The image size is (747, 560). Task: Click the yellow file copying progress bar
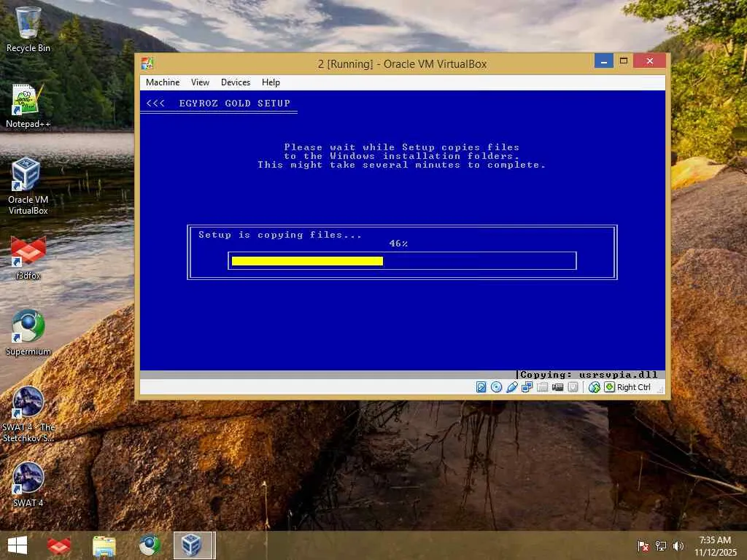pos(307,261)
